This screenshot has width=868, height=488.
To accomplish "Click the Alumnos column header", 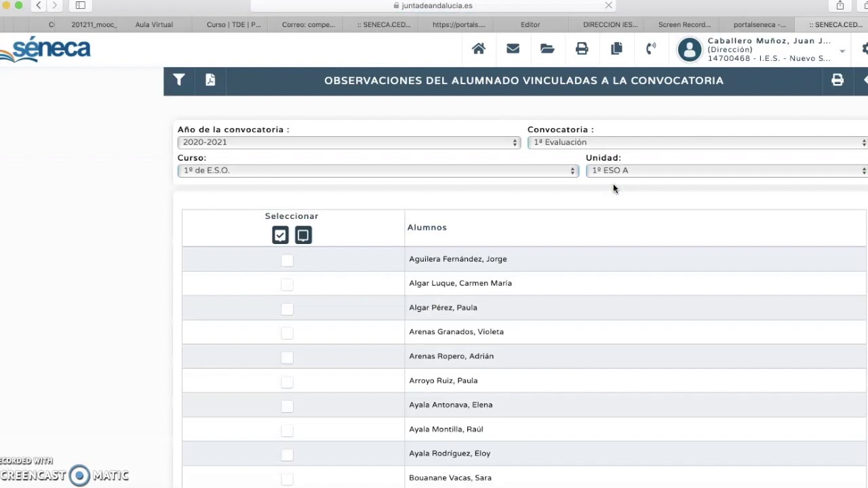I will click(x=427, y=228).
